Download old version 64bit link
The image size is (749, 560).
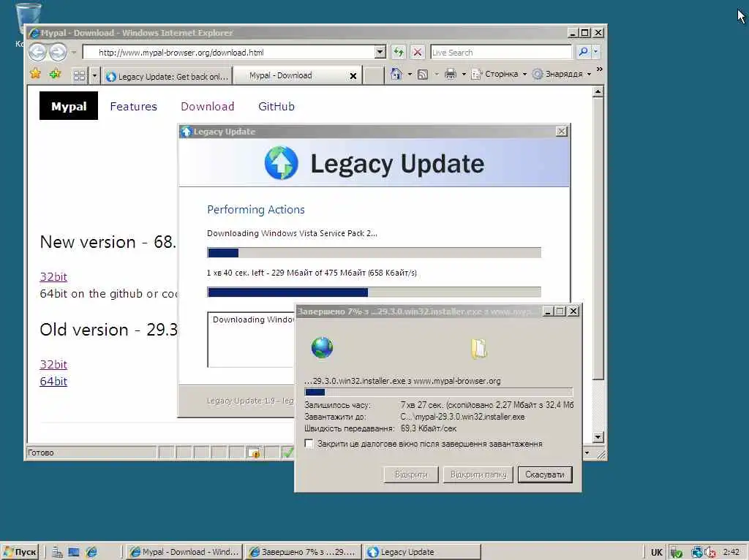tap(53, 381)
